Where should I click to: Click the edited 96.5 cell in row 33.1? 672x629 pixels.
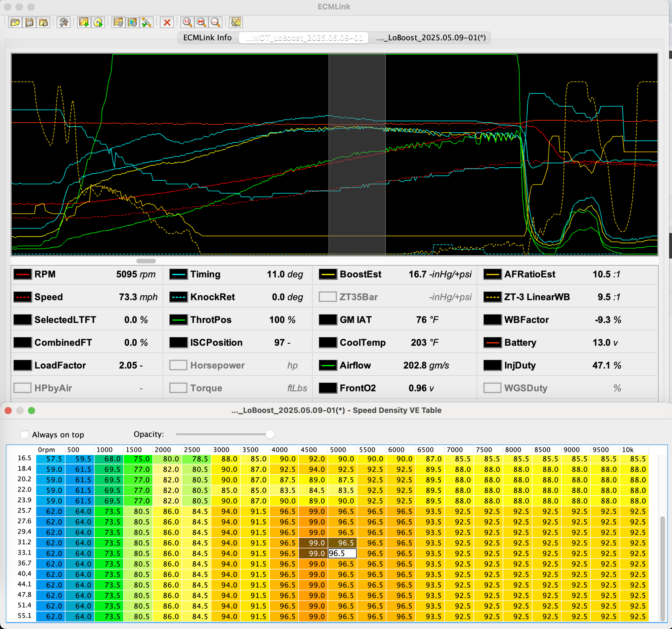tap(342, 553)
